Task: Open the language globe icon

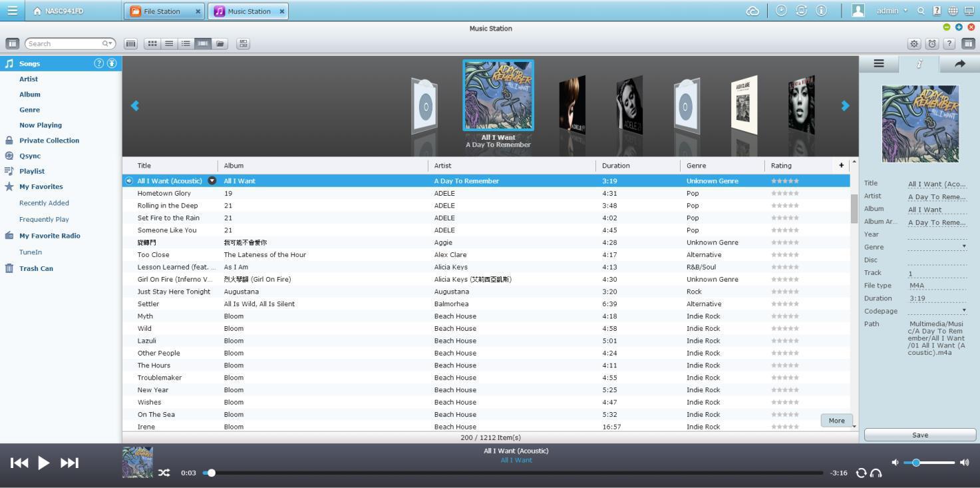Action: click(x=953, y=11)
